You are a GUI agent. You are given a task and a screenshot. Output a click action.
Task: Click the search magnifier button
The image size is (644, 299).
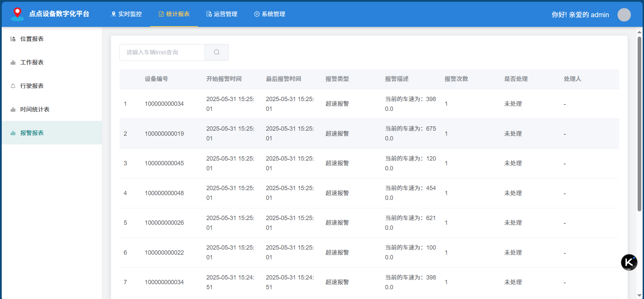point(216,52)
